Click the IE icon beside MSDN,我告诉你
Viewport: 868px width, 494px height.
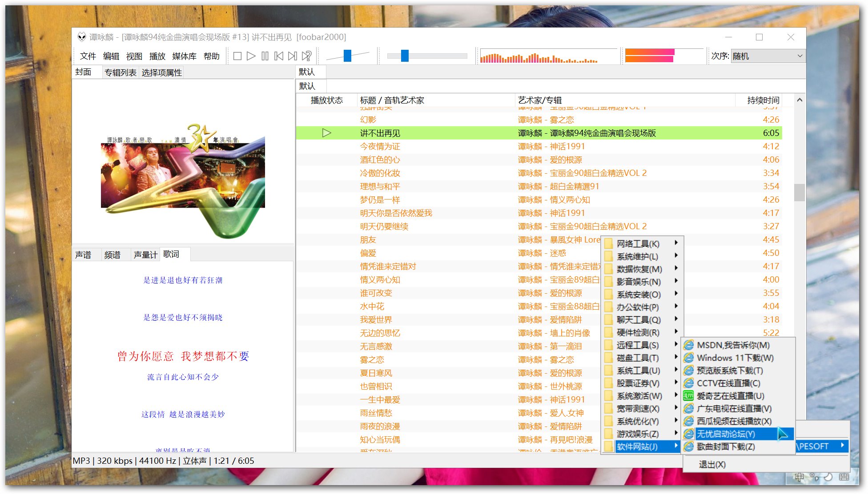click(x=688, y=345)
